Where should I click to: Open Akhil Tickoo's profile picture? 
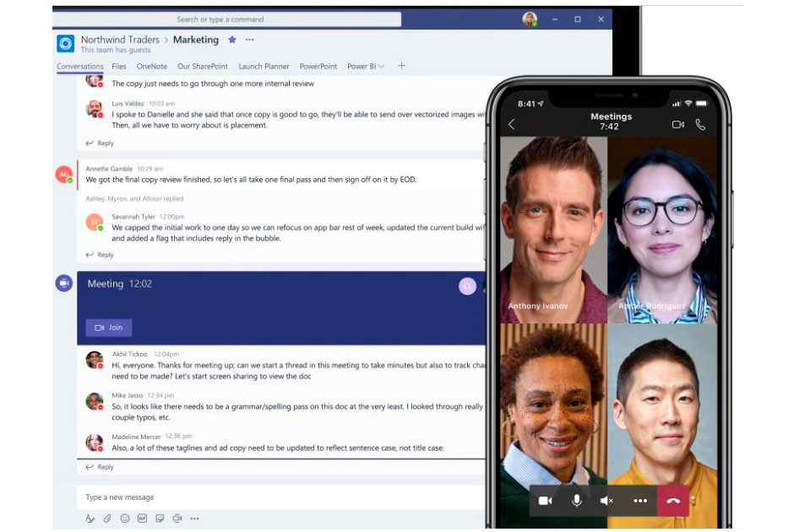tap(95, 360)
